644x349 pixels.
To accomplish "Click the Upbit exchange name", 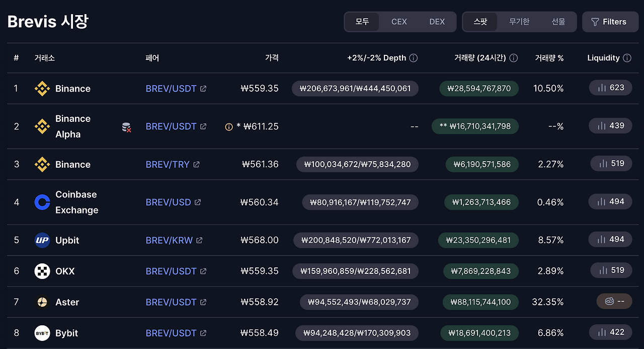I will point(67,240).
